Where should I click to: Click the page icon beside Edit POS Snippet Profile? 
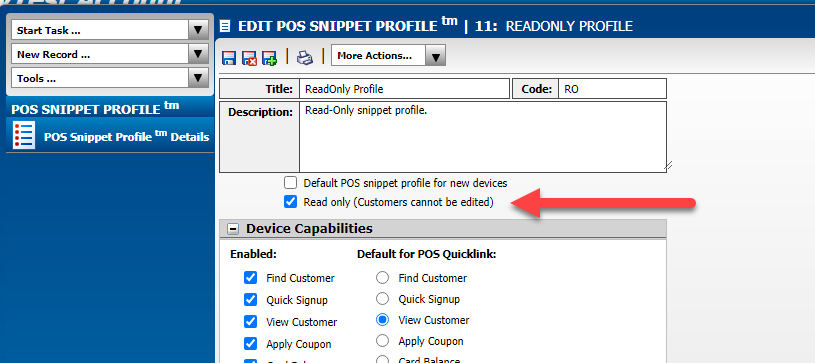pyautogui.click(x=225, y=26)
